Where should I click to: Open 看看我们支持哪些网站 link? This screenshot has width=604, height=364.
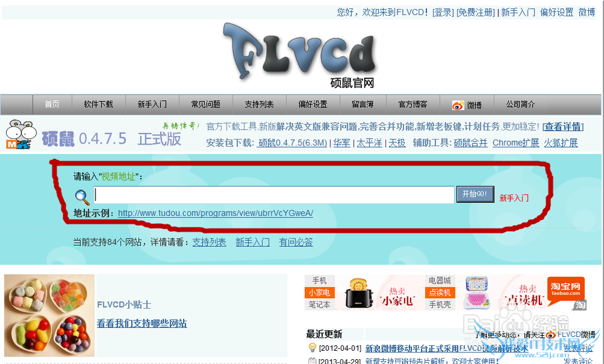click(x=142, y=323)
